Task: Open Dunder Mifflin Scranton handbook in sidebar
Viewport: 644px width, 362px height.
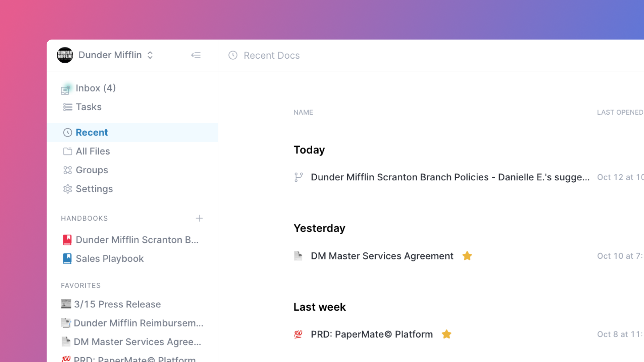Action: tap(137, 240)
